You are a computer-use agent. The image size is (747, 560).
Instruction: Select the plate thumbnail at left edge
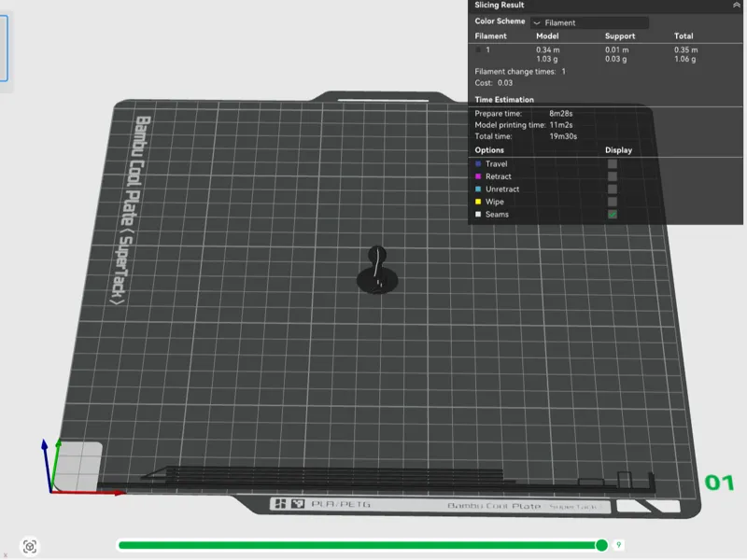[4, 49]
